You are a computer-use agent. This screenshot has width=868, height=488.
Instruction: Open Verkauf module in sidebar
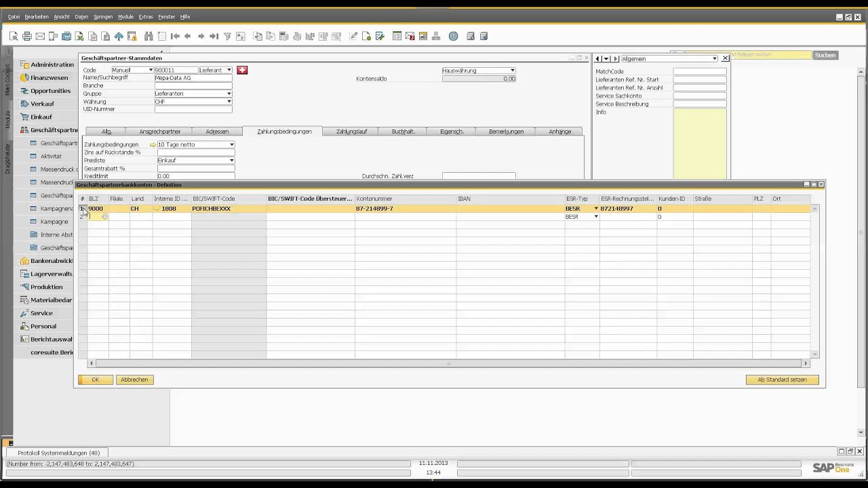[42, 104]
